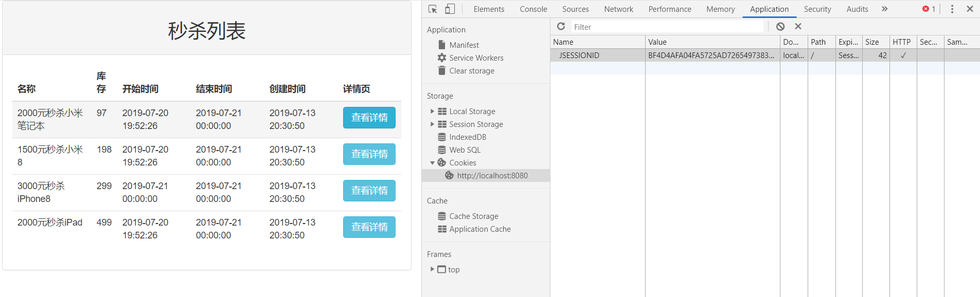Expand Local Storage tree node

click(x=432, y=112)
